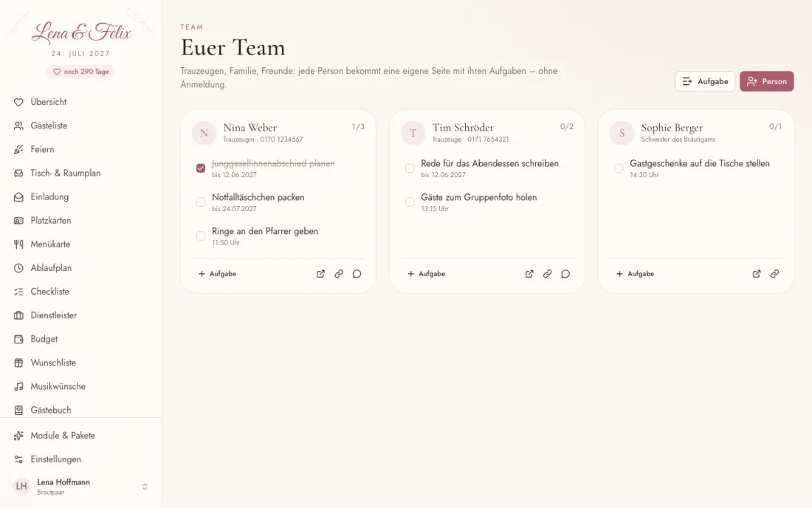Screen dimensions: 812x508
Task: Click the gift icon for Wunschliste
Action: coord(18,363)
